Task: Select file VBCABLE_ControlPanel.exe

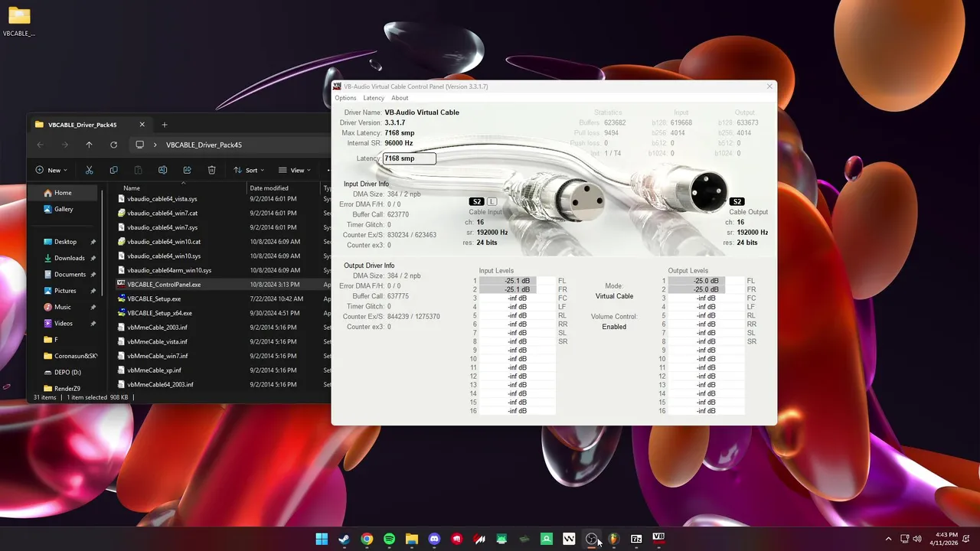Action: pyautogui.click(x=164, y=285)
